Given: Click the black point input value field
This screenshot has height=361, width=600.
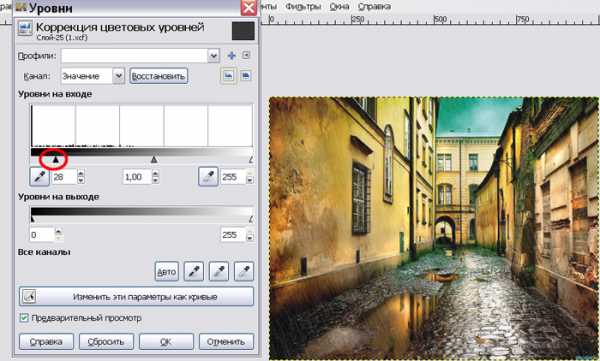Looking at the screenshot, I should click(x=64, y=177).
